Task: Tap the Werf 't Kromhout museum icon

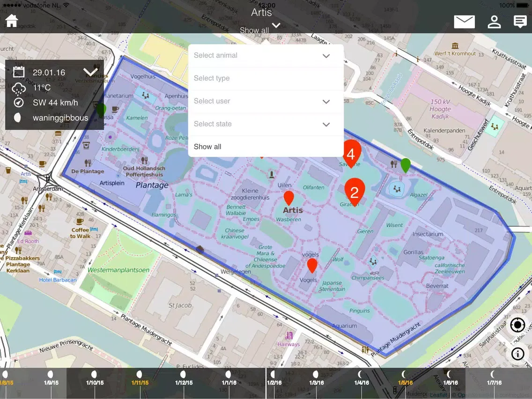Action: [x=455, y=46]
